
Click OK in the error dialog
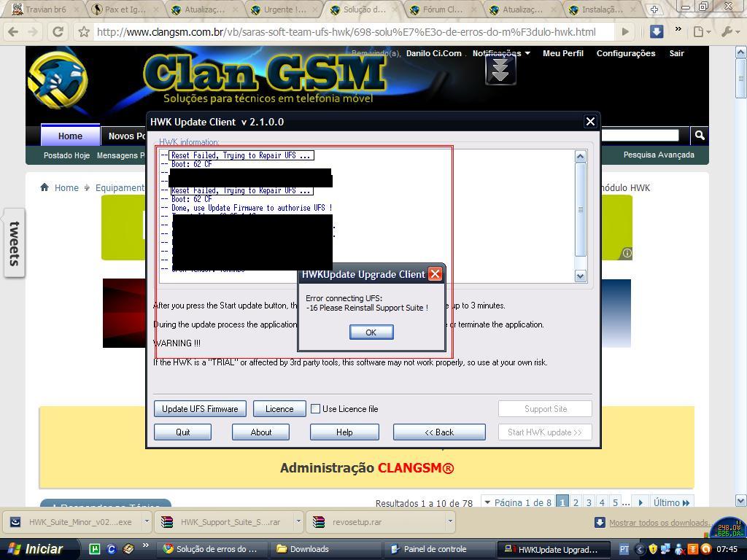point(371,332)
